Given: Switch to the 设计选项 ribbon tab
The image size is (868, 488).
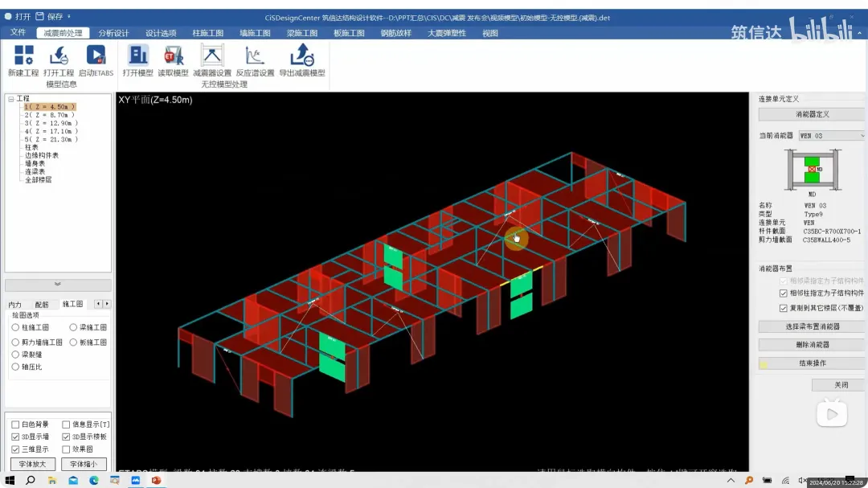Looking at the screenshot, I should click(161, 33).
